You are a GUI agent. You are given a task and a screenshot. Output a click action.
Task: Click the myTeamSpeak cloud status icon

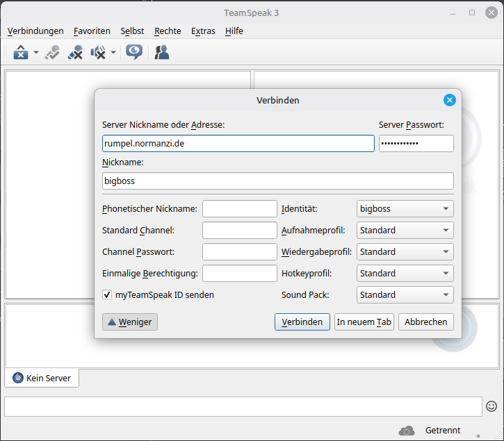[407, 431]
